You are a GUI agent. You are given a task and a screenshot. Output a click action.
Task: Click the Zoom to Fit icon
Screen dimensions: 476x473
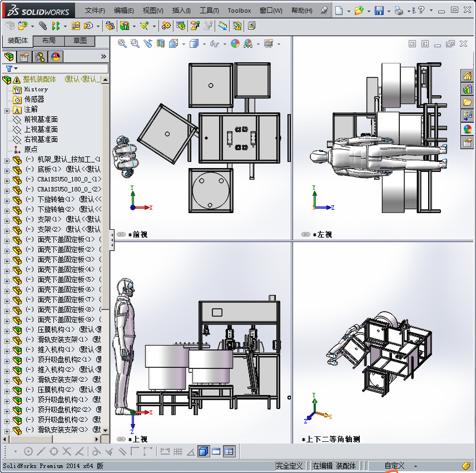pos(122,44)
